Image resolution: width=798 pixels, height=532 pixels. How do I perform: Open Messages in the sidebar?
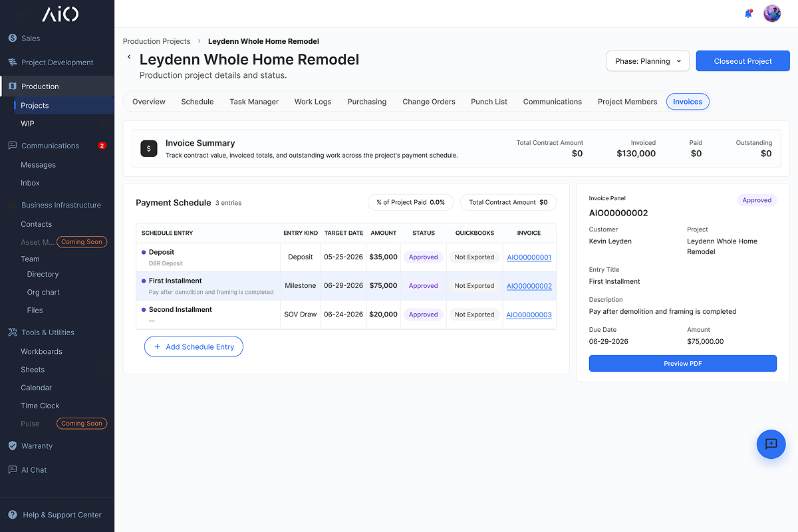tap(39, 165)
